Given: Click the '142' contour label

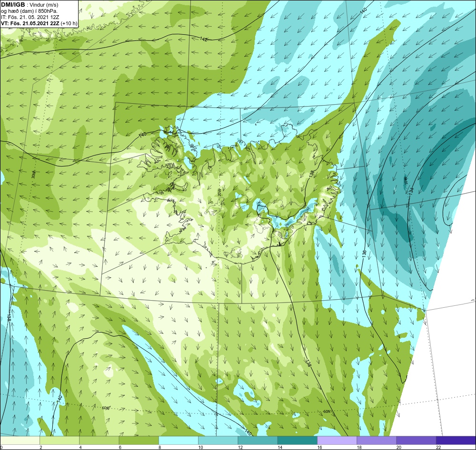Looking at the screenshot, I should (204, 39).
